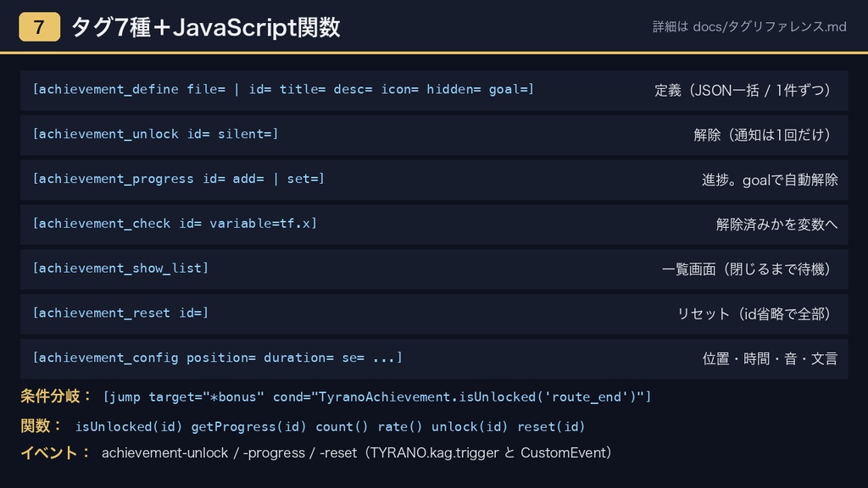Click the "詳細は docs/タグリファレンス.md" reference text
This screenshot has height=488, width=868.
click(x=749, y=26)
